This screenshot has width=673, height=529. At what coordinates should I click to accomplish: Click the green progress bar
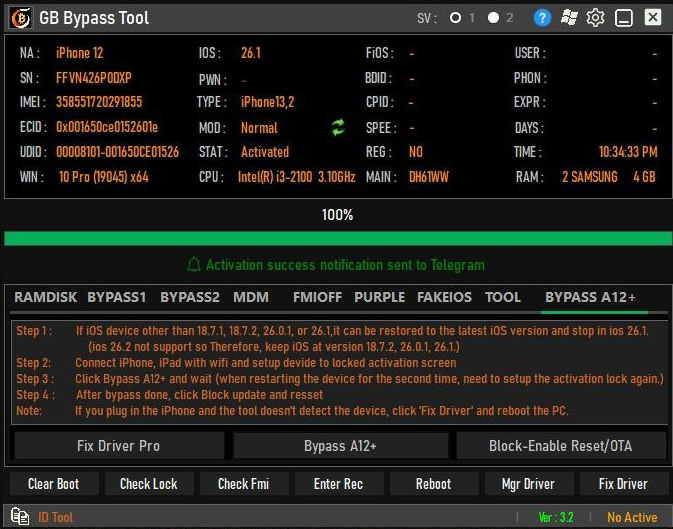[x=338, y=238]
